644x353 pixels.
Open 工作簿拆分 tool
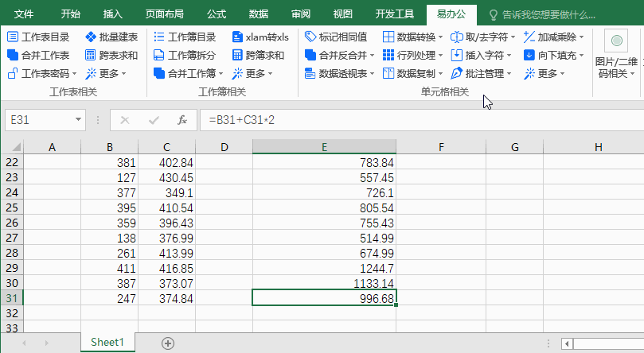click(185, 55)
